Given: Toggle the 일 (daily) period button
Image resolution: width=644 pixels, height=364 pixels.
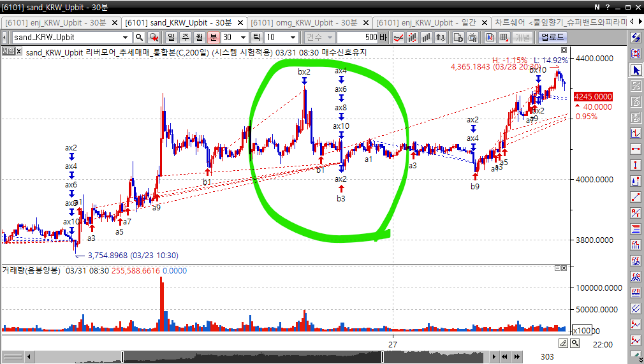Looking at the screenshot, I should tap(172, 37).
